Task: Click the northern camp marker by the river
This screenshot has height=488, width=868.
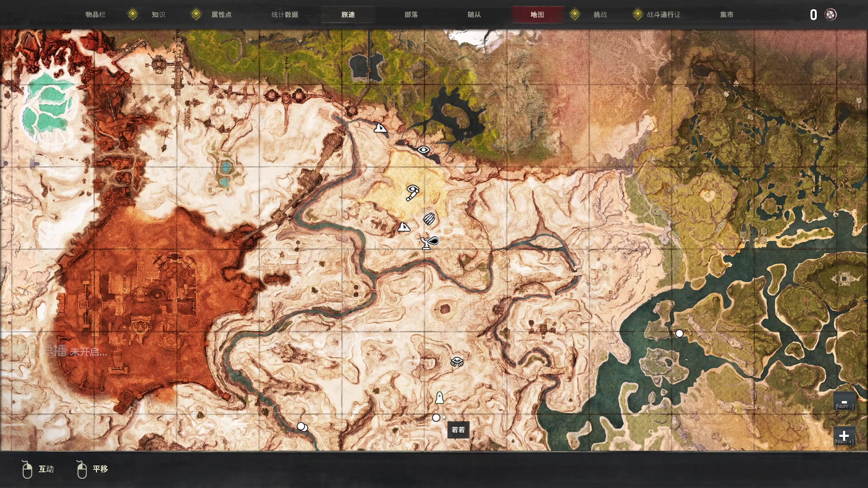Action: (380, 128)
